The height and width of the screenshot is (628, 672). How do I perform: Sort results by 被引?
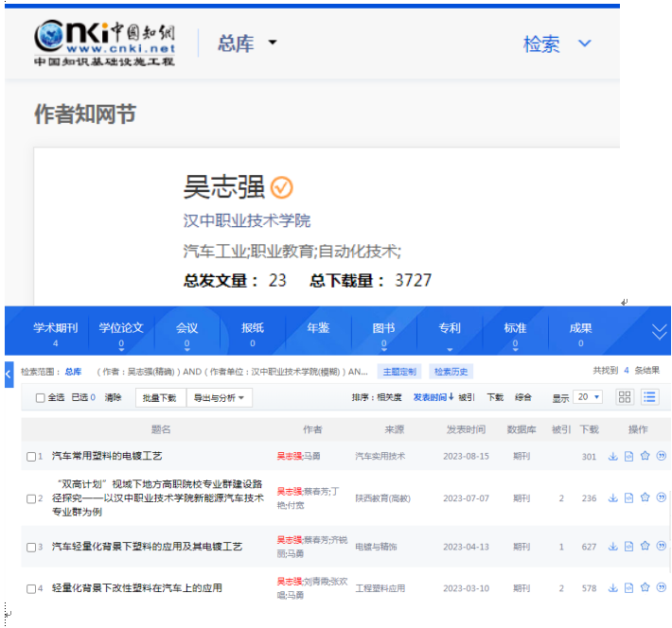467,397
